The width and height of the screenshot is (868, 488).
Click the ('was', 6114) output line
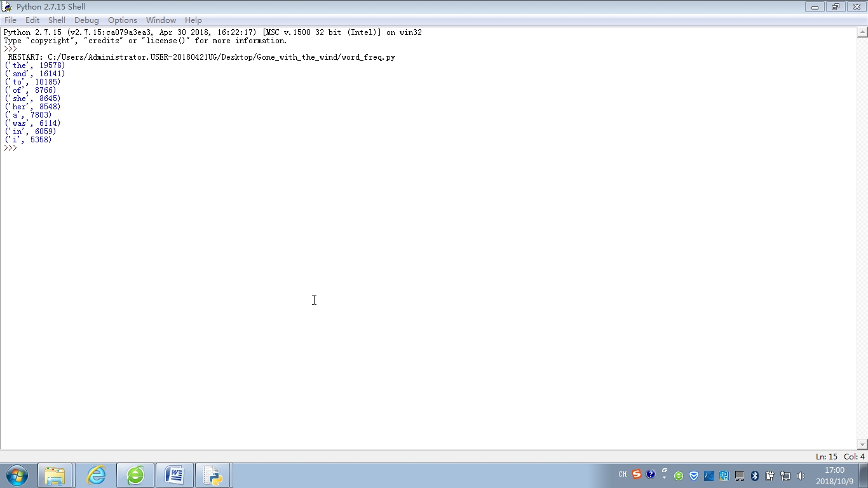pos(32,123)
